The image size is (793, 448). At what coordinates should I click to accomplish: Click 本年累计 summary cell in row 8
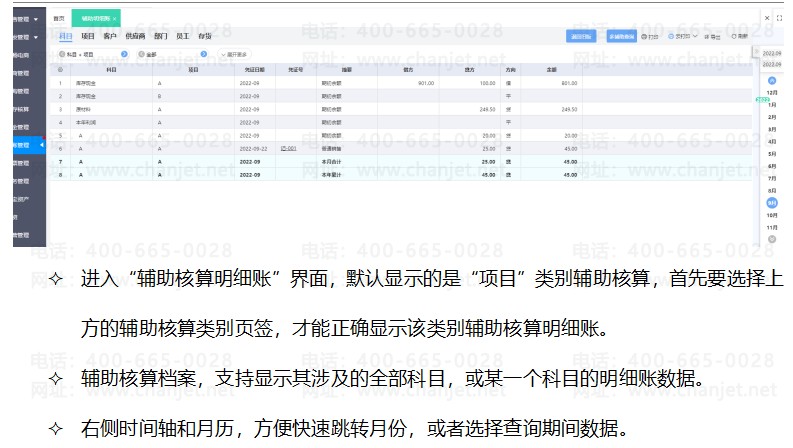[x=346, y=175]
